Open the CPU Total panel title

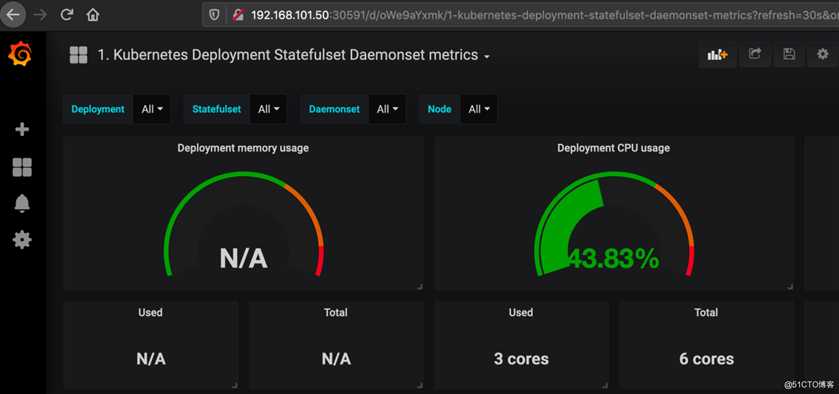pos(706,312)
